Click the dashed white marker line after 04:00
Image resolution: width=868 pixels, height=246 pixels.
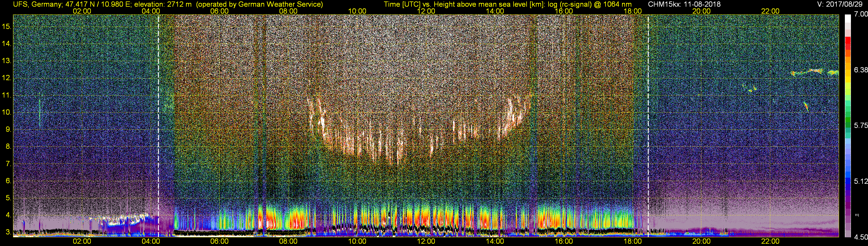point(158,126)
